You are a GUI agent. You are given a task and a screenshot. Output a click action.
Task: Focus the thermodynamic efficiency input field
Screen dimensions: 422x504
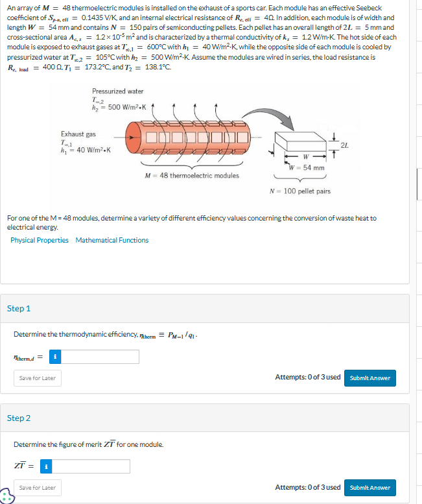point(100,357)
